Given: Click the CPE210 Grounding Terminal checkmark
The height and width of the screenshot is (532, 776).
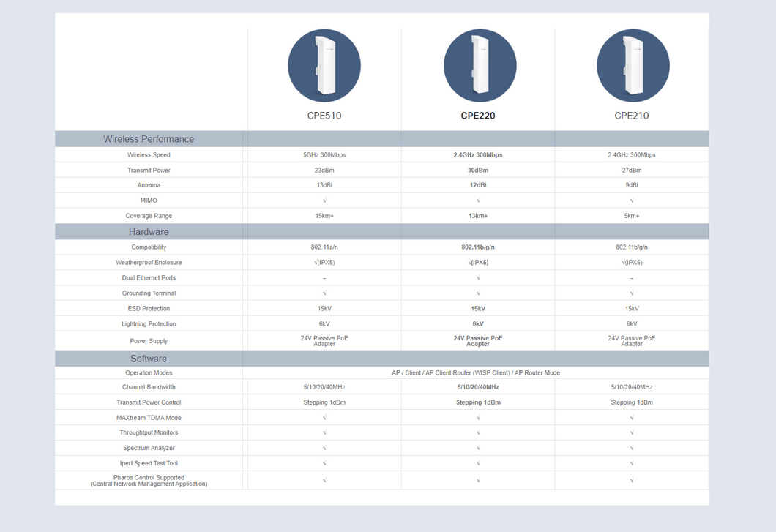Looking at the screenshot, I should [x=632, y=293].
